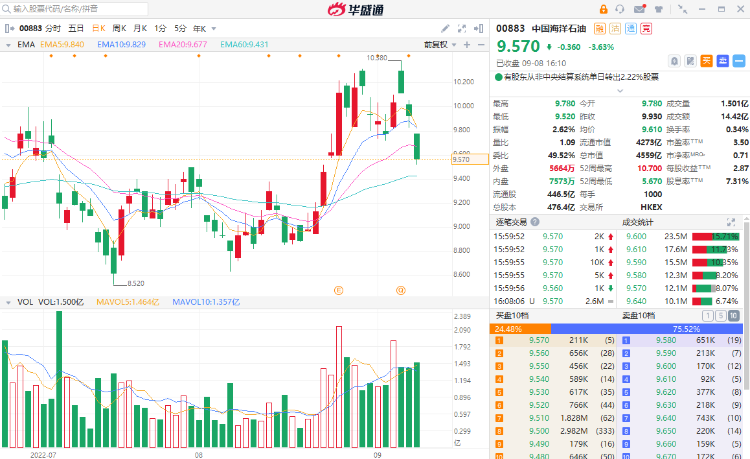750x459 pixels.
Task: Select the 月K chart tab
Action: 140,29
